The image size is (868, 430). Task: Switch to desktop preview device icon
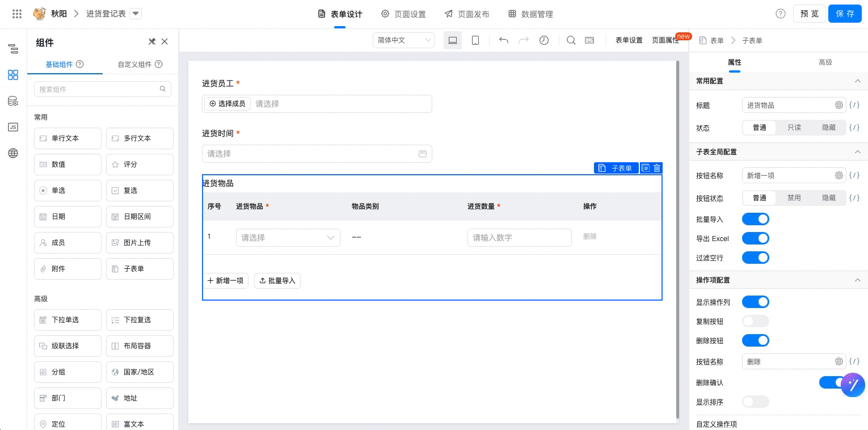click(x=453, y=40)
